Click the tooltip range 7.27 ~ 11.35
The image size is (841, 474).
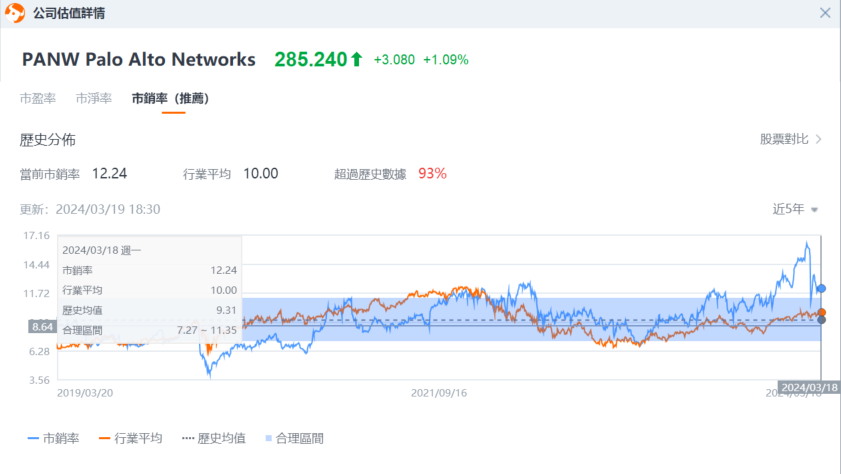206,330
